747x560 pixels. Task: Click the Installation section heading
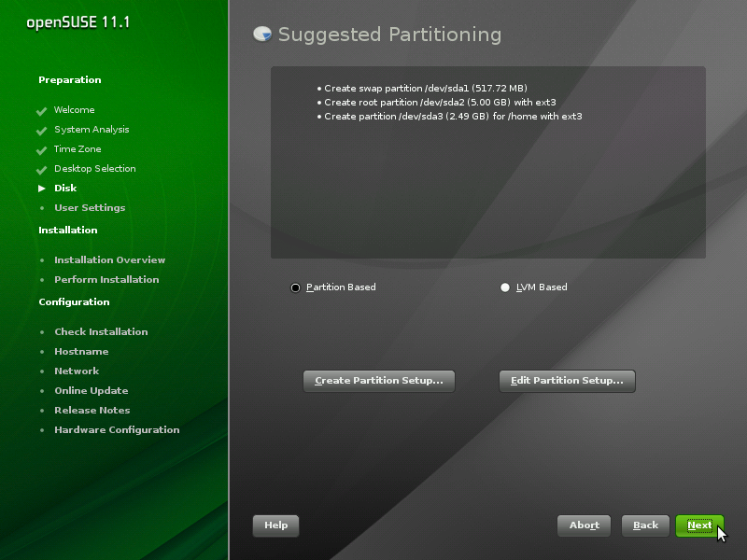tap(67, 230)
